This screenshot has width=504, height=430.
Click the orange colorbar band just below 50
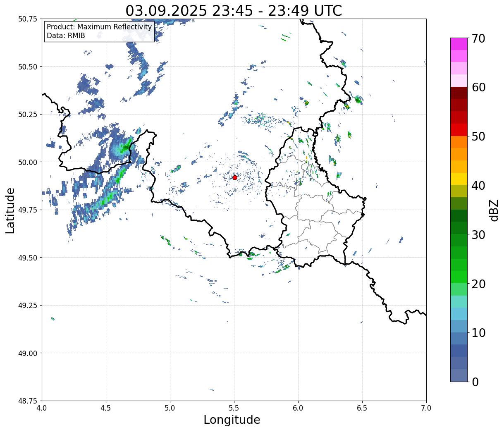[459, 142]
